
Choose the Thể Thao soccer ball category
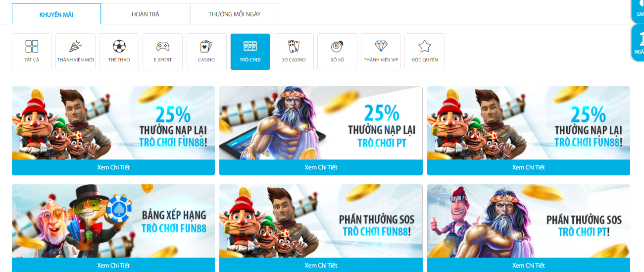click(119, 52)
